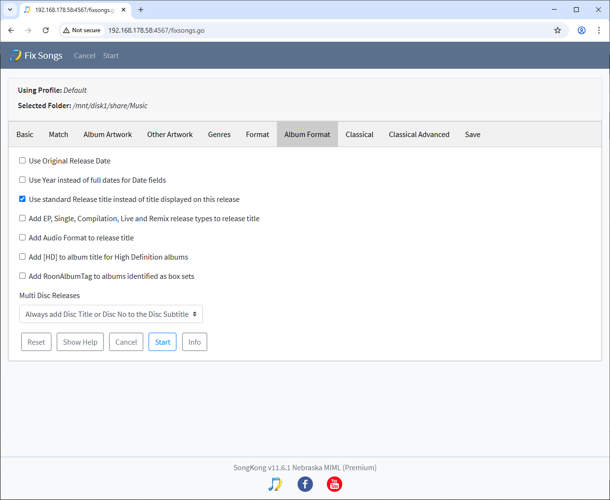Click the Show Help button
This screenshot has width=610, height=500.
(x=80, y=342)
